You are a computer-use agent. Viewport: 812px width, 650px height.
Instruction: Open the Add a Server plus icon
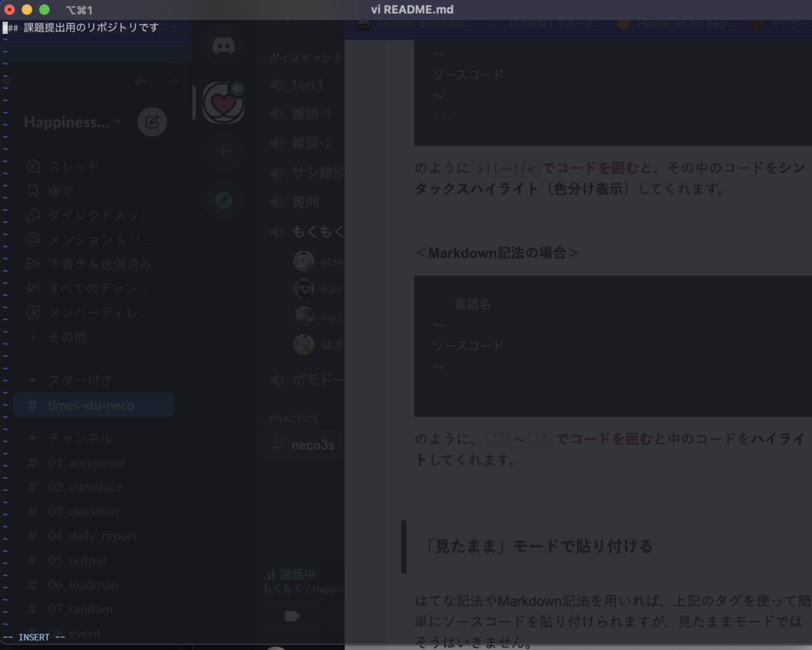223,152
